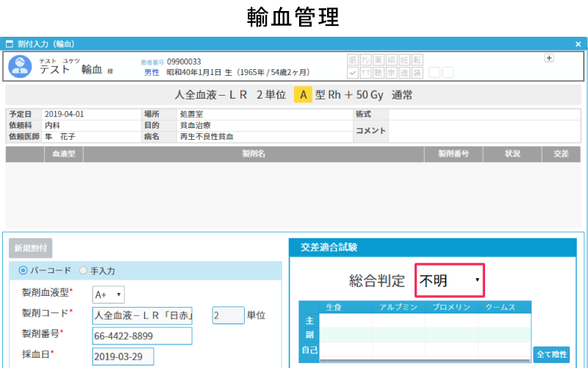This screenshot has width=588, height=368.
Task: Click the 感 infection status icon
Action: (354, 60)
